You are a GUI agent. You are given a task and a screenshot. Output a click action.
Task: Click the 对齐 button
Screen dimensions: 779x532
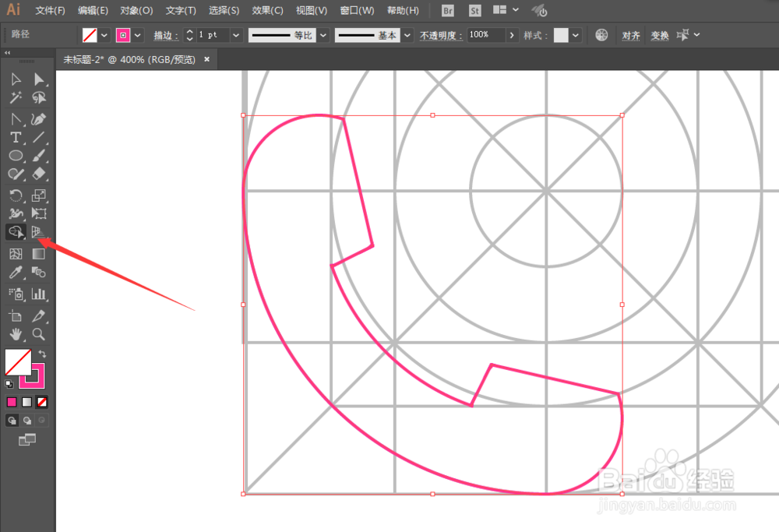pyautogui.click(x=630, y=35)
